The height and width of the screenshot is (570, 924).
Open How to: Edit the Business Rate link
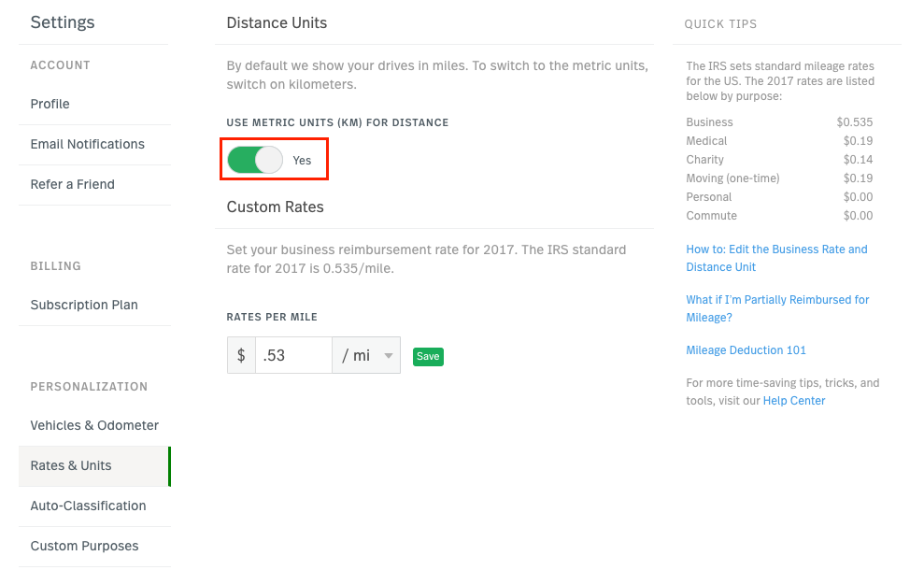tap(776, 258)
